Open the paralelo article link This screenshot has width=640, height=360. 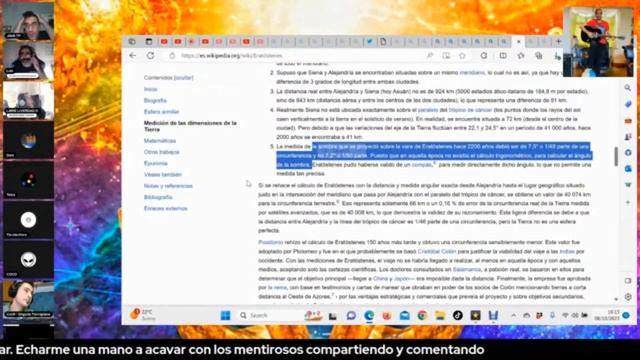point(428,110)
